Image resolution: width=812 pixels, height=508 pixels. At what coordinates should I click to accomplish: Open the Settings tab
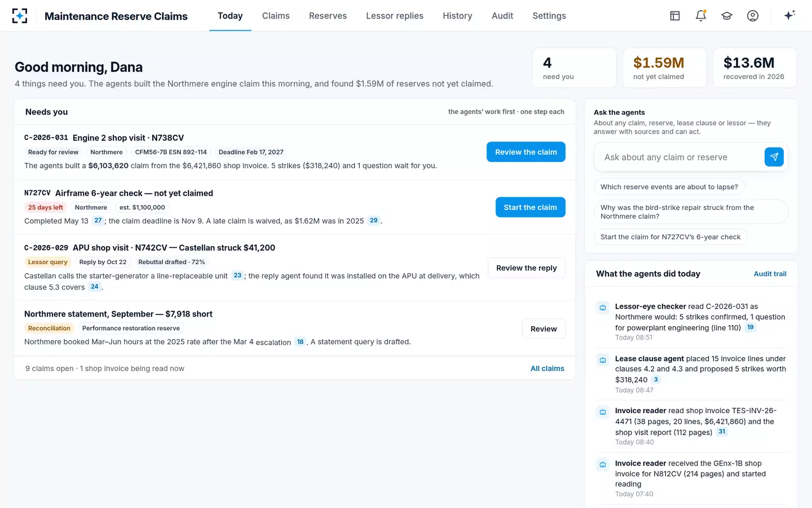click(549, 16)
